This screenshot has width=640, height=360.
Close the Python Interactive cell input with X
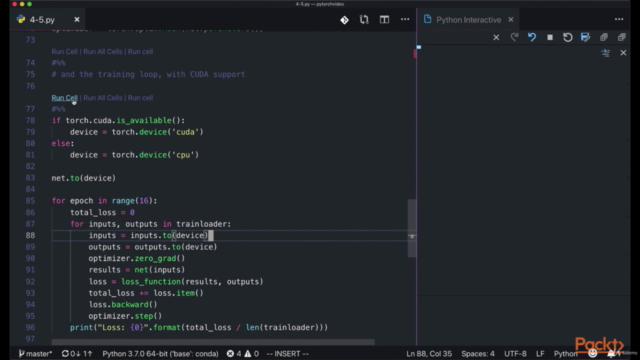[623, 53]
